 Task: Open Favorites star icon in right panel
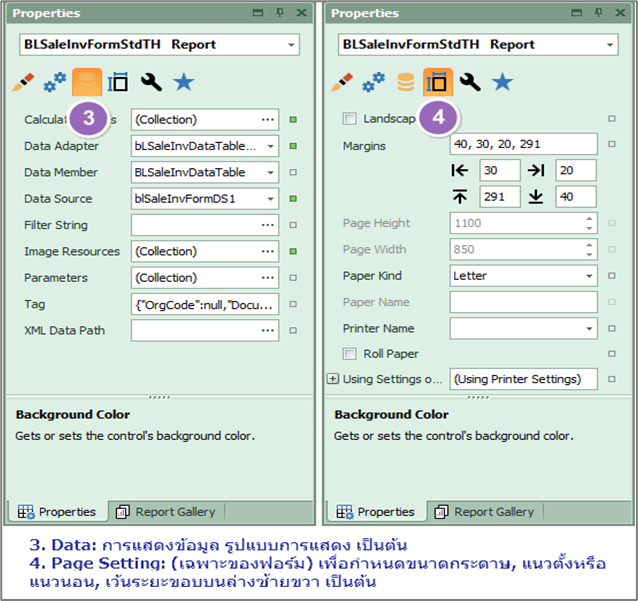tap(502, 82)
